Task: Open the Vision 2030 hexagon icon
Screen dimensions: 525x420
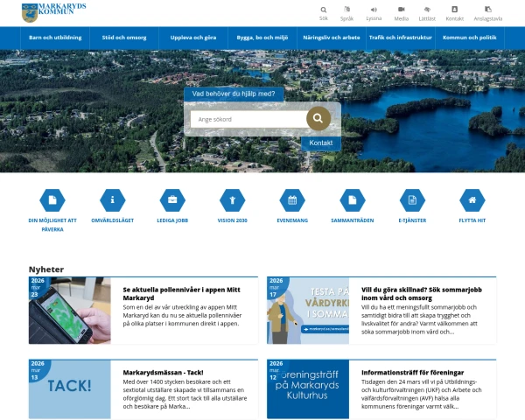Action: pos(233,200)
